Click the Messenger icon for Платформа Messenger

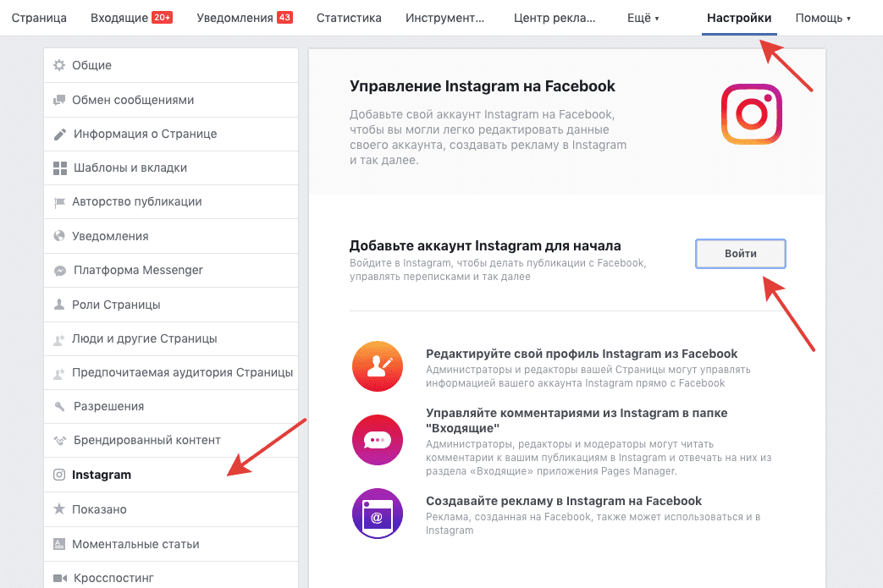pos(60,270)
